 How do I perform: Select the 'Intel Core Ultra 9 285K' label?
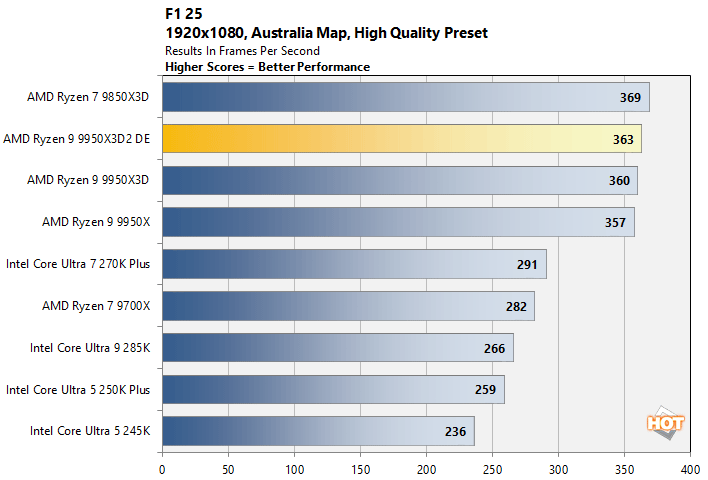(x=90, y=348)
